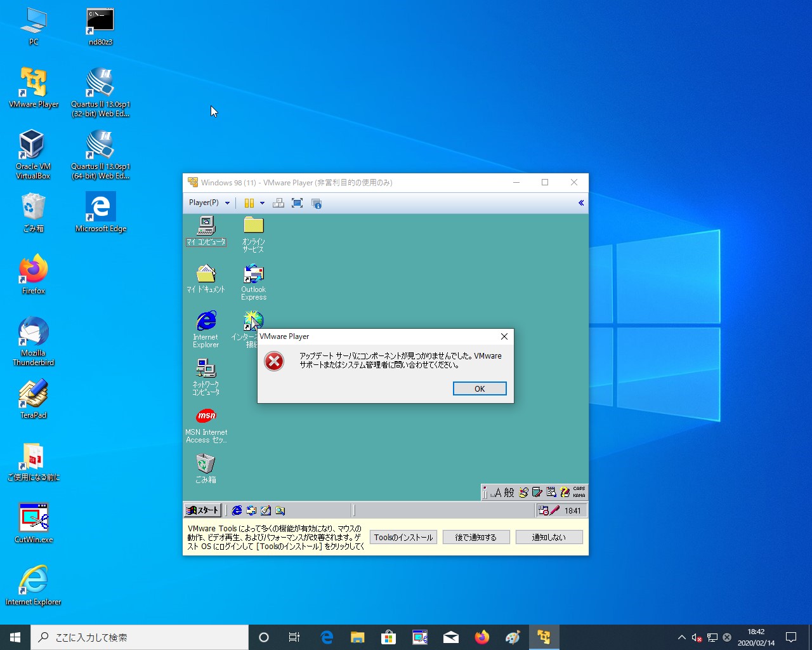Enter full screen mode via toolbar icon
The height and width of the screenshot is (650, 812).
coord(297,203)
